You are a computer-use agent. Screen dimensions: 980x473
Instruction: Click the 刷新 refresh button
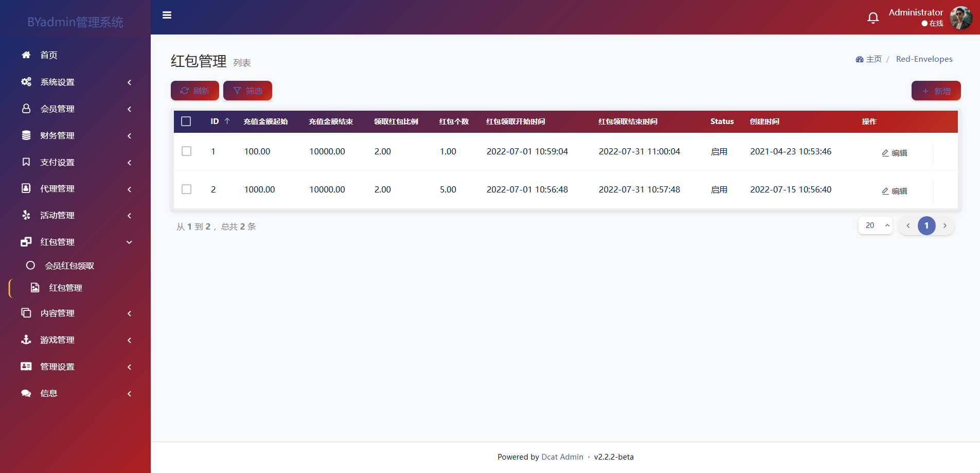point(195,91)
